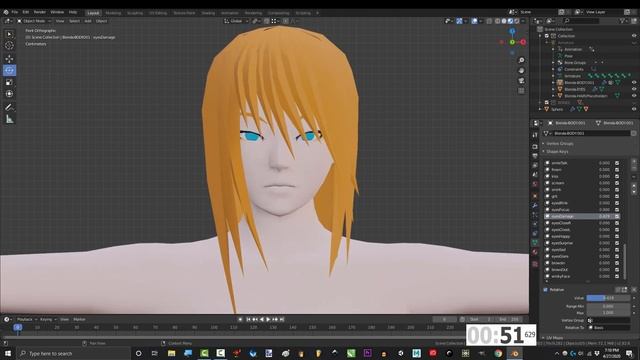Toggle mute checkbox for eyesDamage shape key
This screenshot has width=640, height=360.
(617, 216)
